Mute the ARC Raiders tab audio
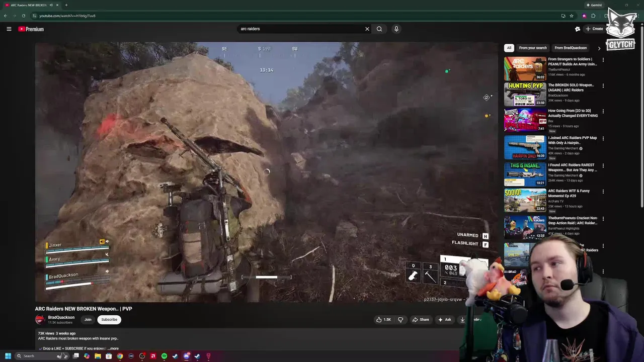 point(51,5)
